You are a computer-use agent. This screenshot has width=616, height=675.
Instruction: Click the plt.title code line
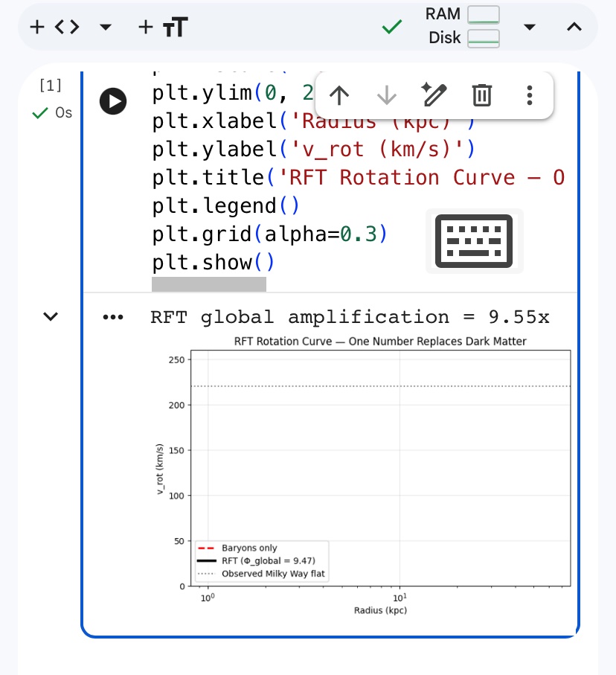click(359, 177)
